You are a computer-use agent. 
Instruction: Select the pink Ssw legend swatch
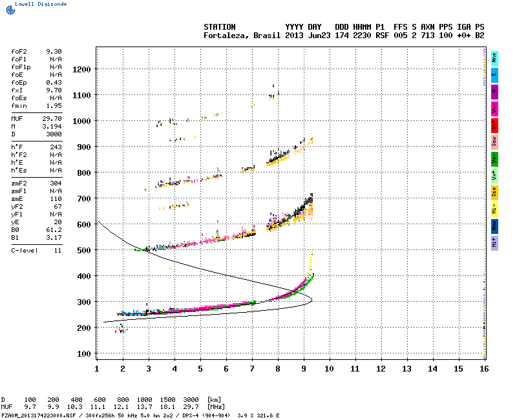point(494,142)
